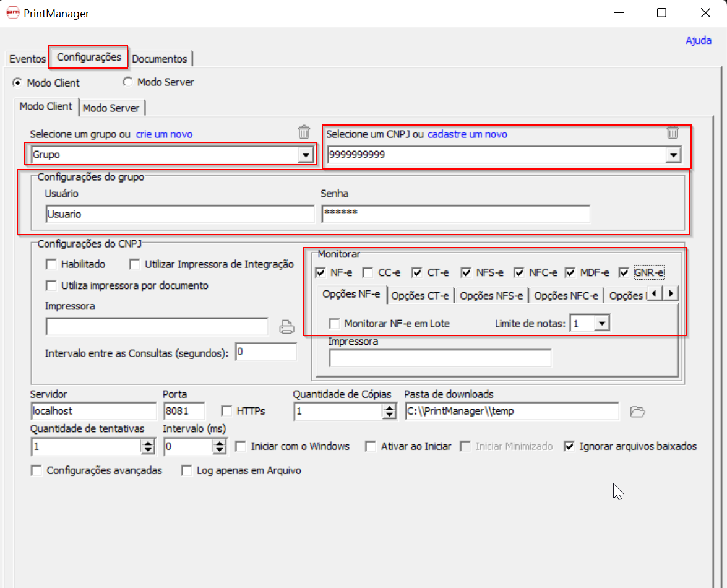Click the PrintManager logo in title bar
Screen dimensions: 727x588
point(12,12)
